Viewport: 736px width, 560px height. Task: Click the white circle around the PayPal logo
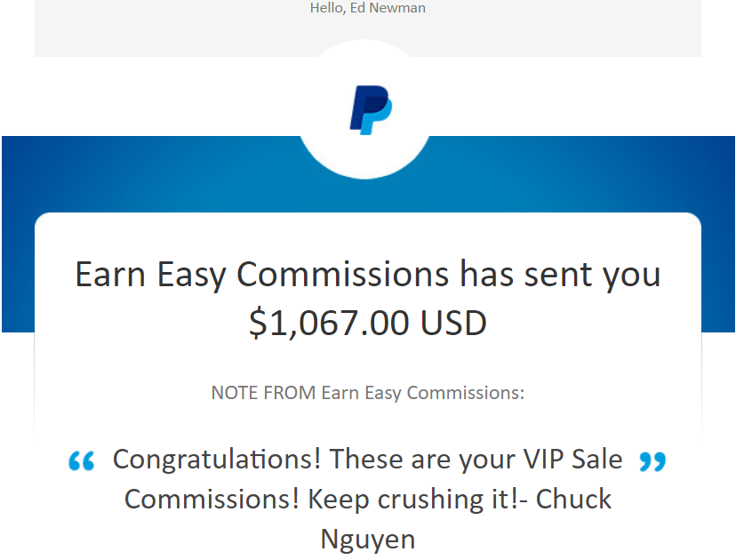pos(364,109)
